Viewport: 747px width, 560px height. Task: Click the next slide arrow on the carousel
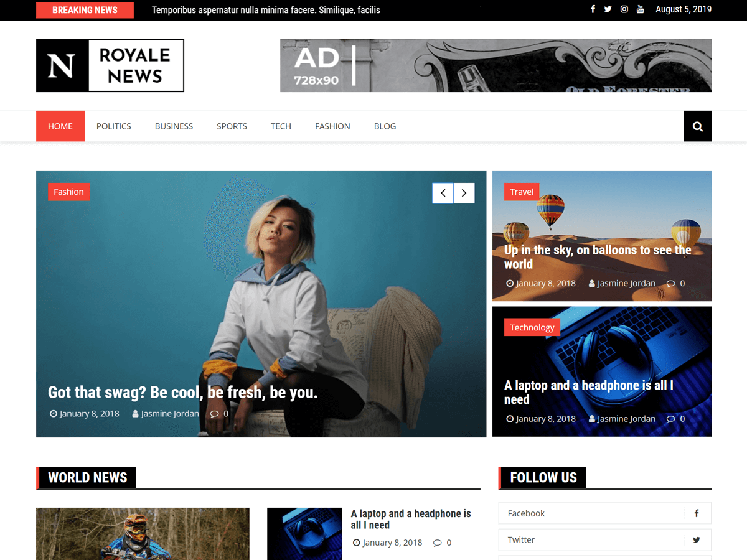pyautogui.click(x=464, y=193)
